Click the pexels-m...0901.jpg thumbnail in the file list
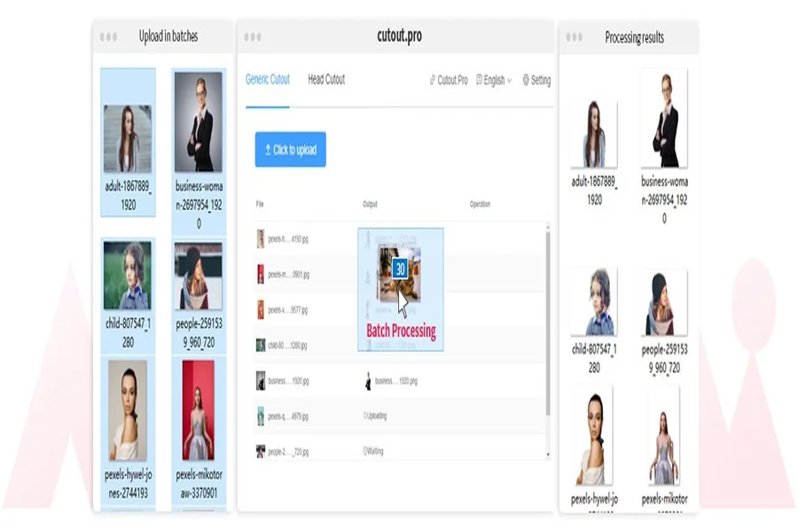 (x=262, y=272)
